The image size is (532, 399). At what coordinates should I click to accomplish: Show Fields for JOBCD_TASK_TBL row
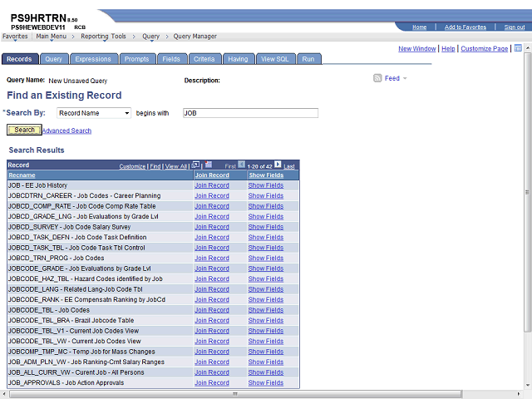click(x=266, y=248)
